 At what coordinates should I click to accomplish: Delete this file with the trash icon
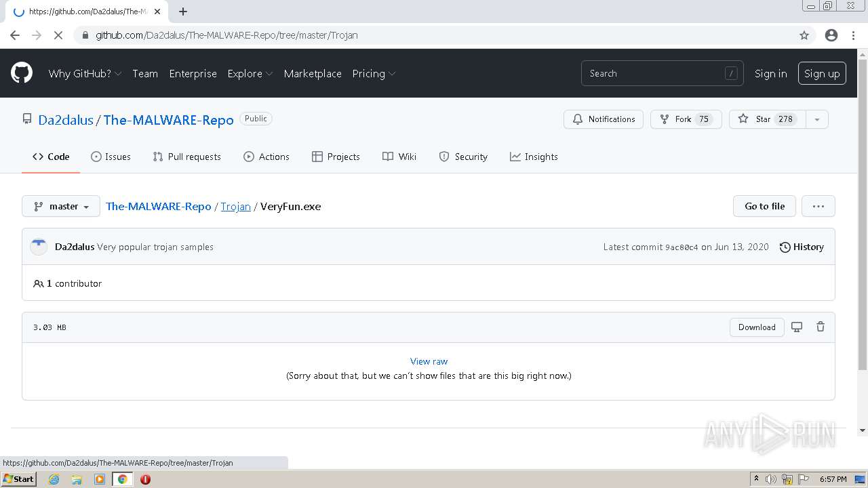(x=821, y=327)
